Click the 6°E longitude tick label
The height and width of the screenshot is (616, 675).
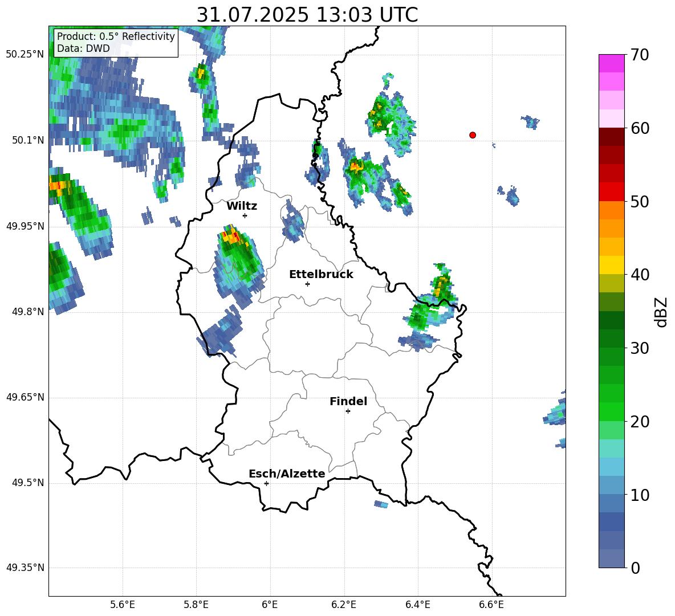point(270,605)
